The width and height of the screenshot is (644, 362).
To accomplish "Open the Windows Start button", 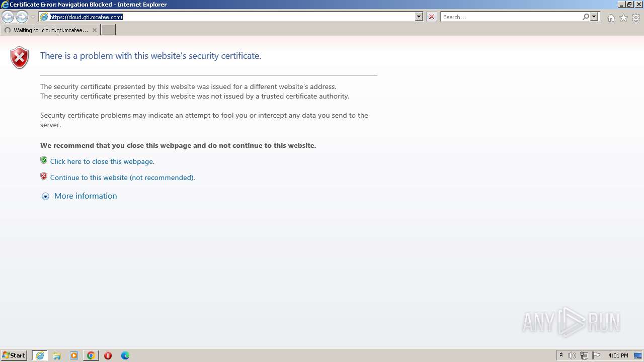I will click(14, 355).
